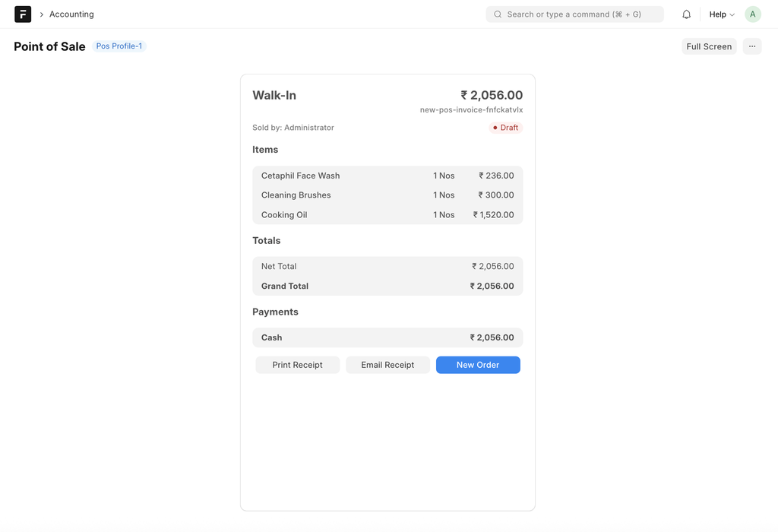Click the search magnifier icon
This screenshot has height=532, width=778.
(x=498, y=14)
